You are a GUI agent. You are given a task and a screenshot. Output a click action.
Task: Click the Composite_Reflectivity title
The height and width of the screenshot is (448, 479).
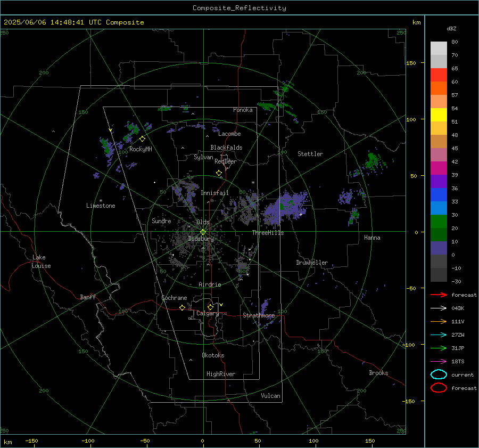pyautogui.click(x=239, y=8)
